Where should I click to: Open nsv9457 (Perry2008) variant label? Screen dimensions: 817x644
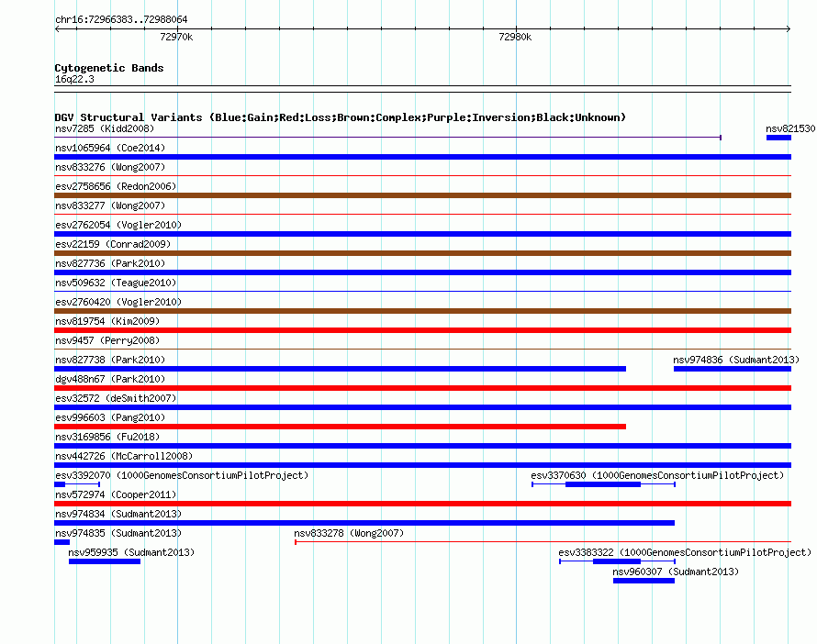107,340
